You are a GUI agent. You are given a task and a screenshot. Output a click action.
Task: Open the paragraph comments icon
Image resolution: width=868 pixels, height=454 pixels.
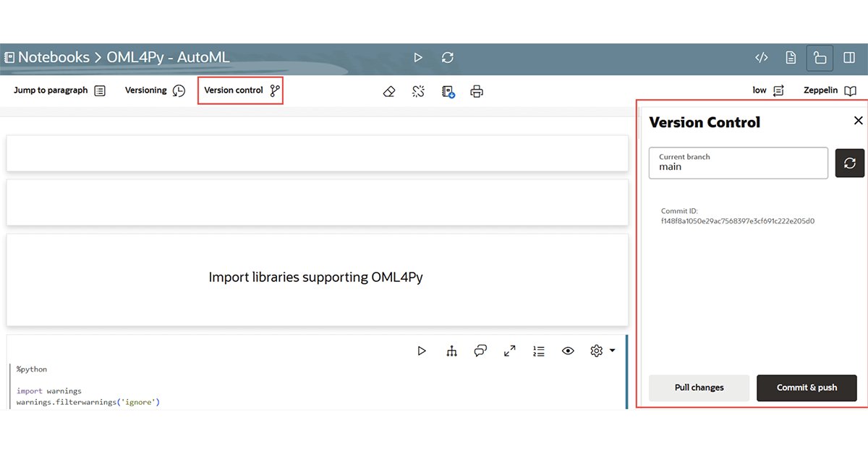point(480,351)
